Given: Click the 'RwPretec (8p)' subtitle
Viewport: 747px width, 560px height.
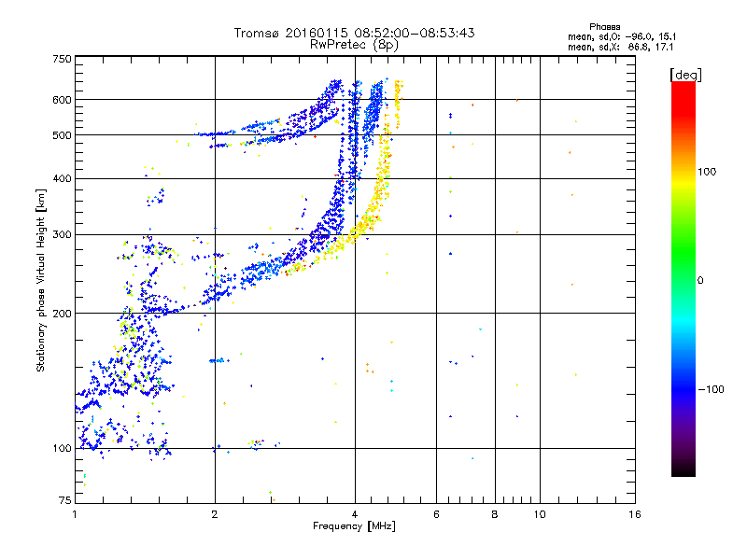Looking at the screenshot, I should (354, 45).
